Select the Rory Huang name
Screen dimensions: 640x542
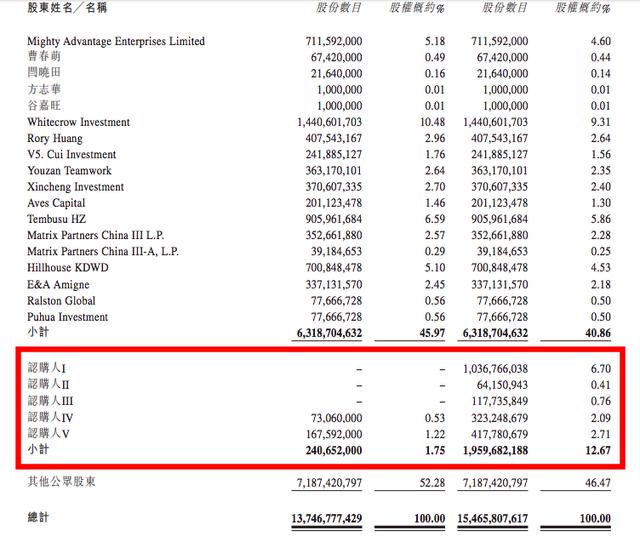[55, 138]
